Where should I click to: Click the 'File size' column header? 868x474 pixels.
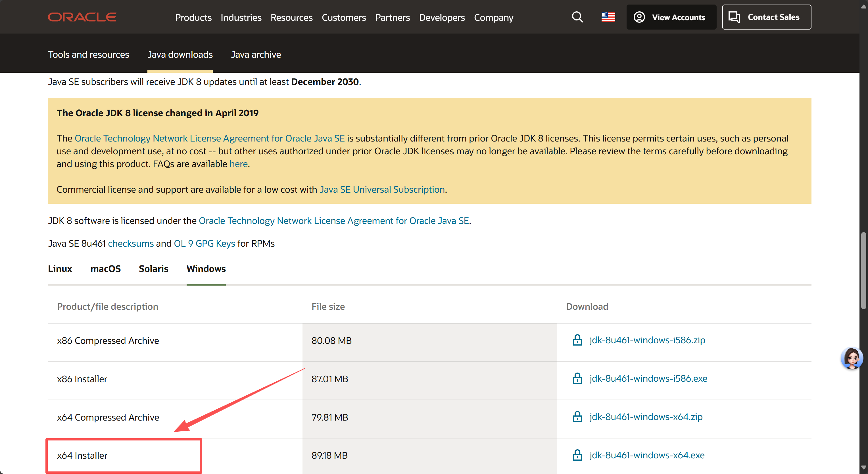pyautogui.click(x=328, y=307)
